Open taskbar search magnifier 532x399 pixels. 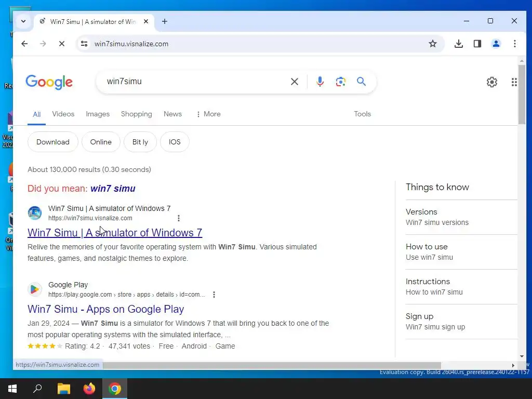pos(37,389)
